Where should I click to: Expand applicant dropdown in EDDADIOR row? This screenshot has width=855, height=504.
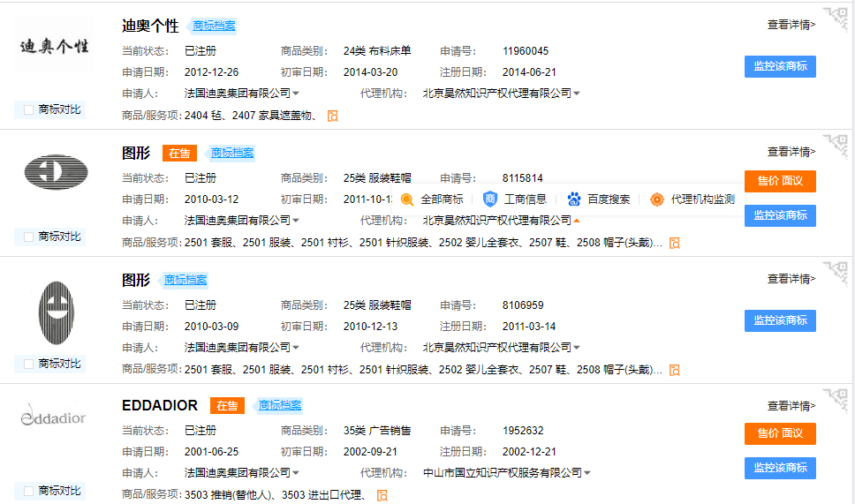[296, 473]
